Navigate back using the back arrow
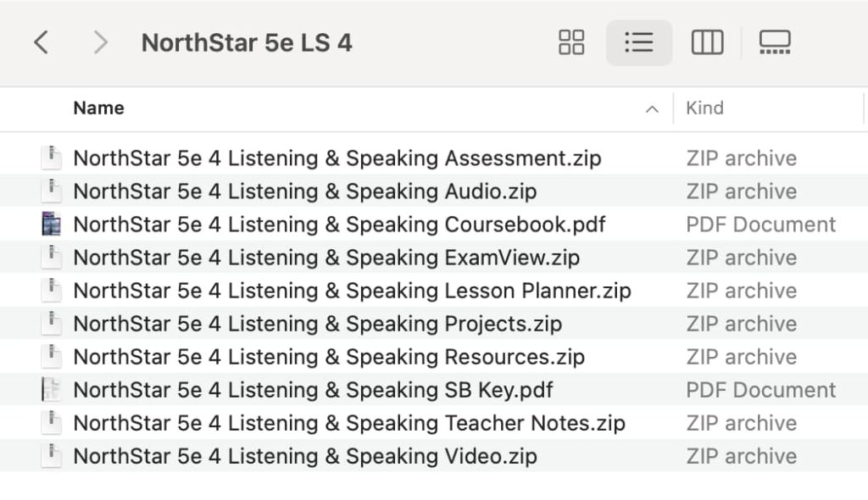The height and width of the screenshot is (500, 868). click(42, 42)
